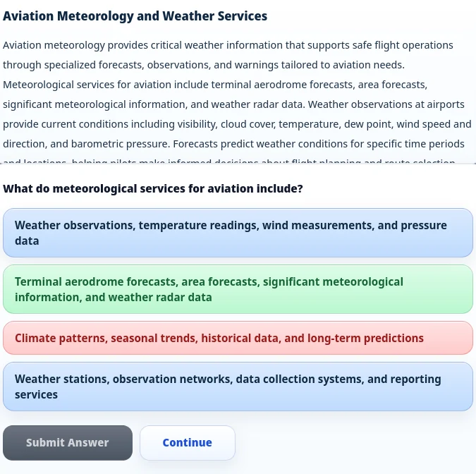Click the 'Aviation Meteorology and Weather Services' heading
476x474 pixels.
point(135,16)
